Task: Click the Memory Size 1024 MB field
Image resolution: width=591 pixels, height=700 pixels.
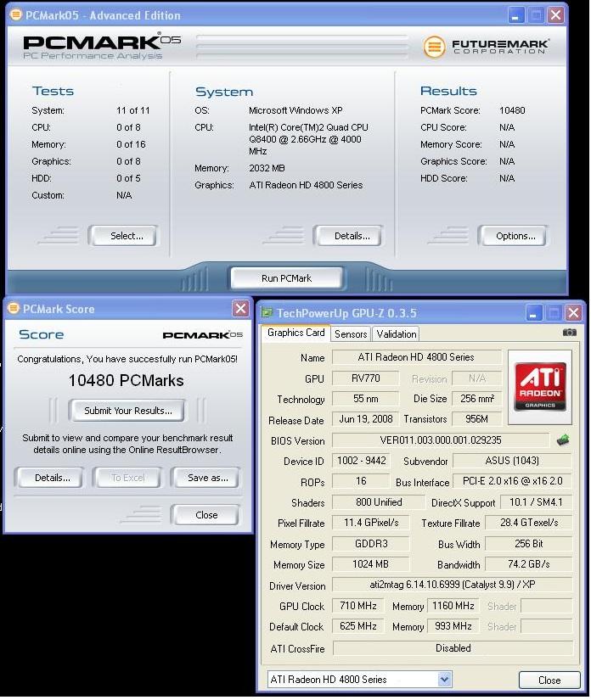Action: pyautogui.click(x=371, y=565)
